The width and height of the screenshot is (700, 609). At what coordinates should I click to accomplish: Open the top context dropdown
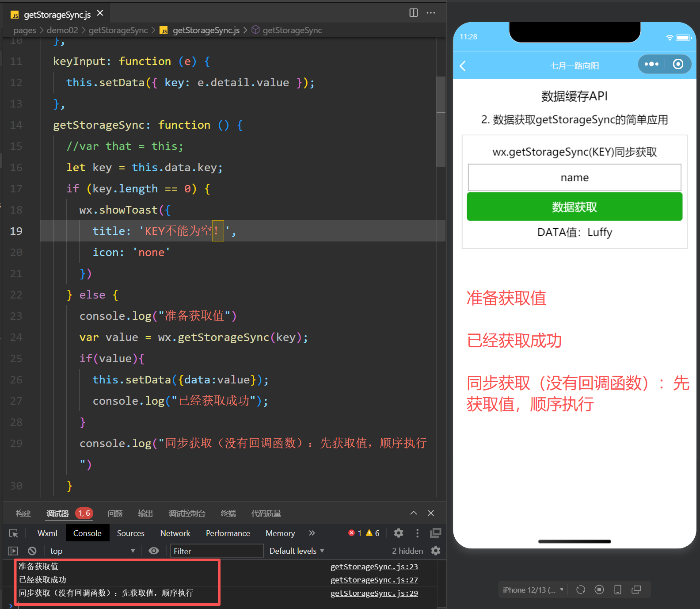click(92, 551)
